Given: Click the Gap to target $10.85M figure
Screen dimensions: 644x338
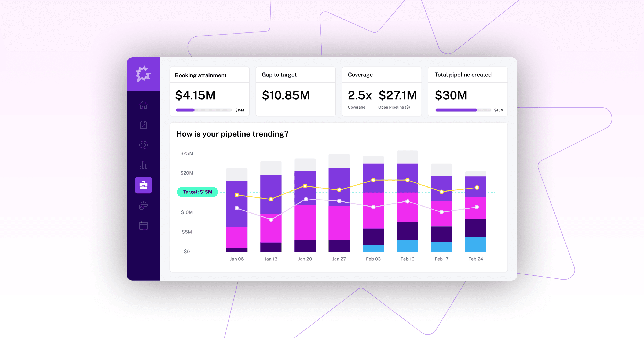Looking at the screenshot, I should (x=286, y=95).
